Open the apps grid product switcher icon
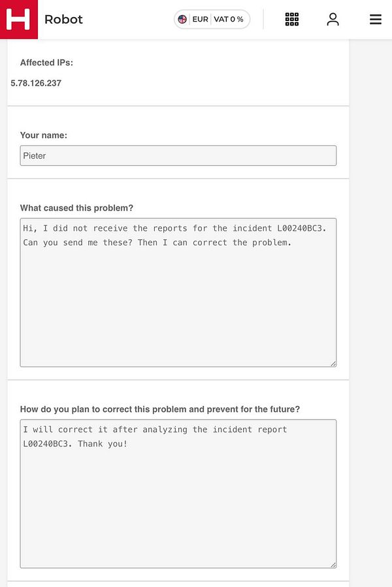This screenshot has width=392, height=587. pyautogui.click(x=291, y=19)
